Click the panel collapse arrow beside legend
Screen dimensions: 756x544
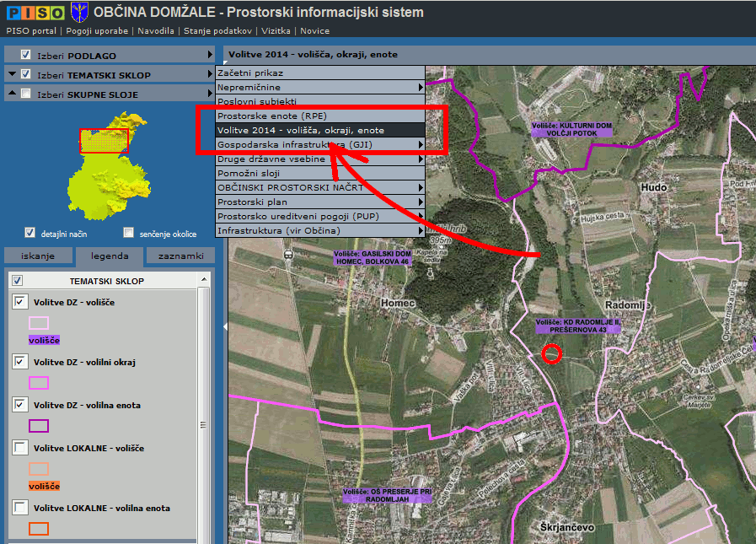(x=224, y=326)
